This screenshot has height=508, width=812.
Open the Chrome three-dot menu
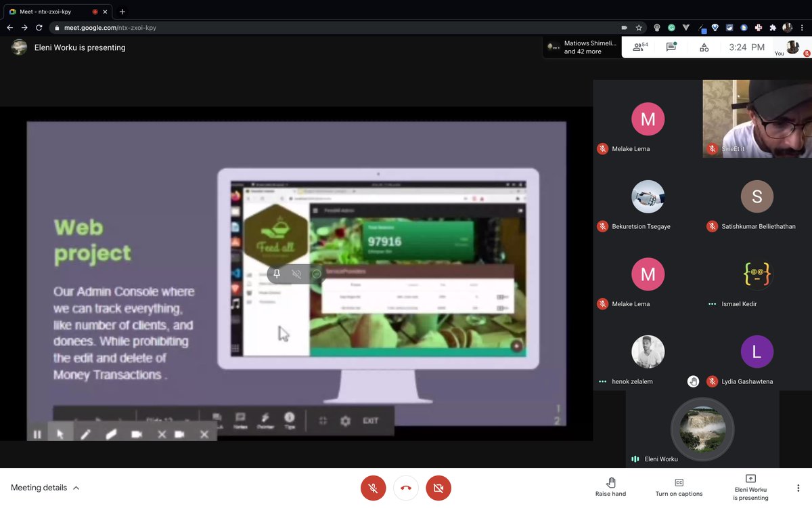tap(803, 28)
